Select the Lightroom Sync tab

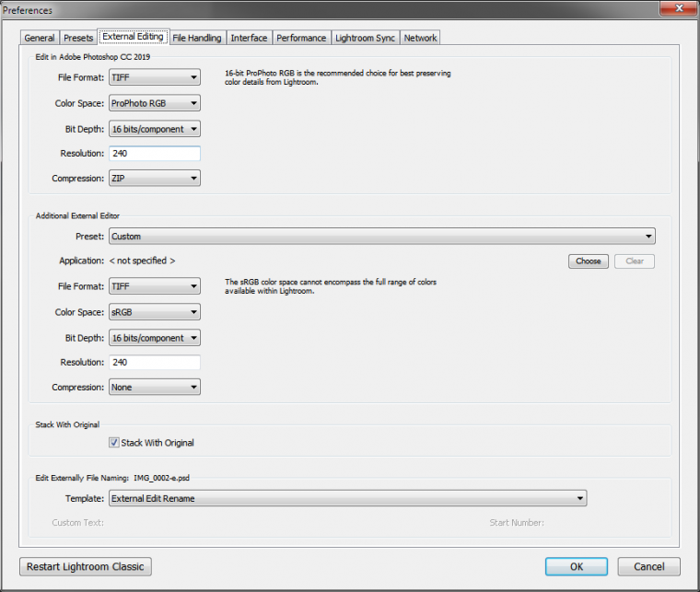(x=365, y=38)
